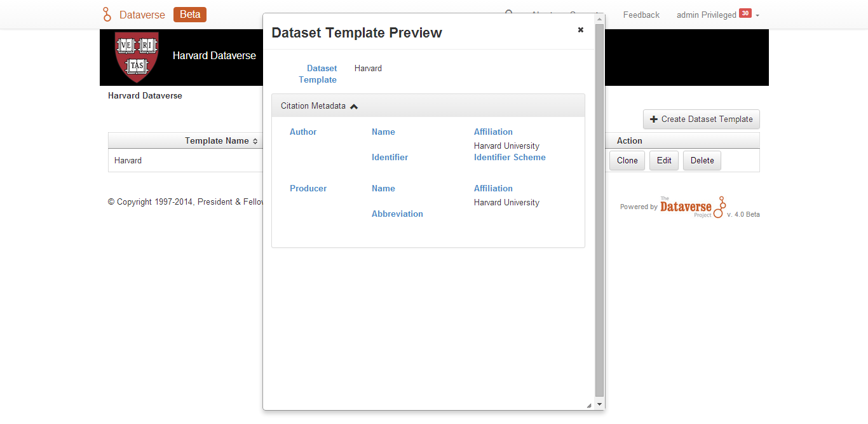Click Harvard University under Producer affiliation
This screenshot has height=424, width=868.
(506, 202)
